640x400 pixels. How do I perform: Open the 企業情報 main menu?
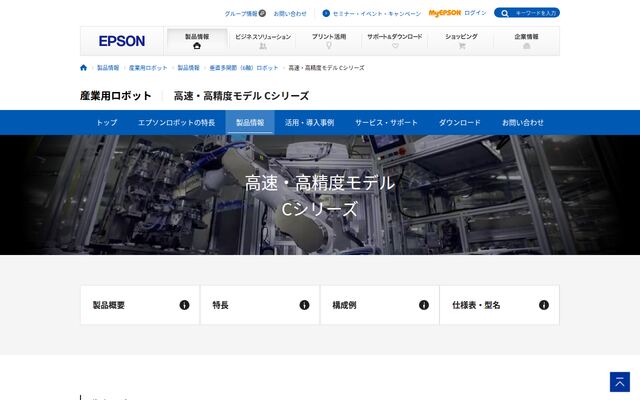pos(527,41)
